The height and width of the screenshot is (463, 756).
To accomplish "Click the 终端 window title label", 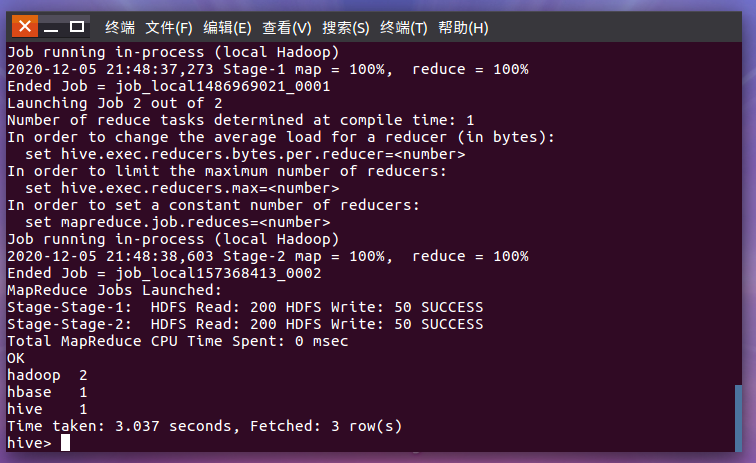I will pos(120,27).
